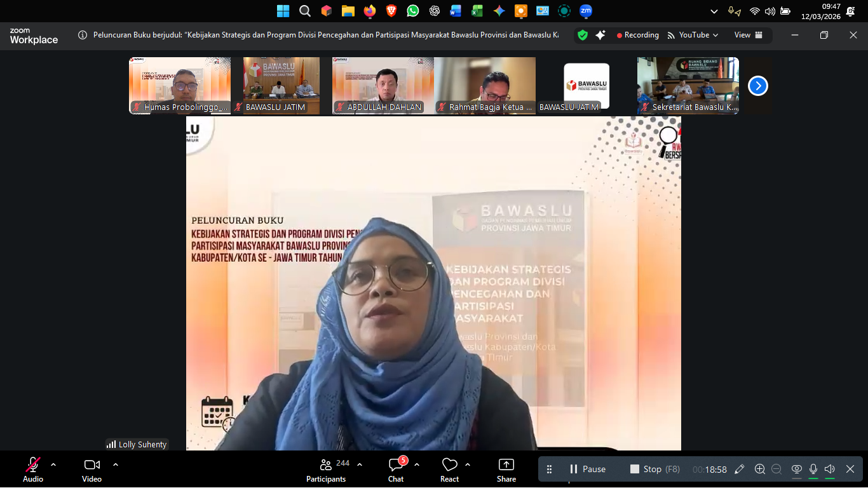Pause the screen recording

[587, 469]
